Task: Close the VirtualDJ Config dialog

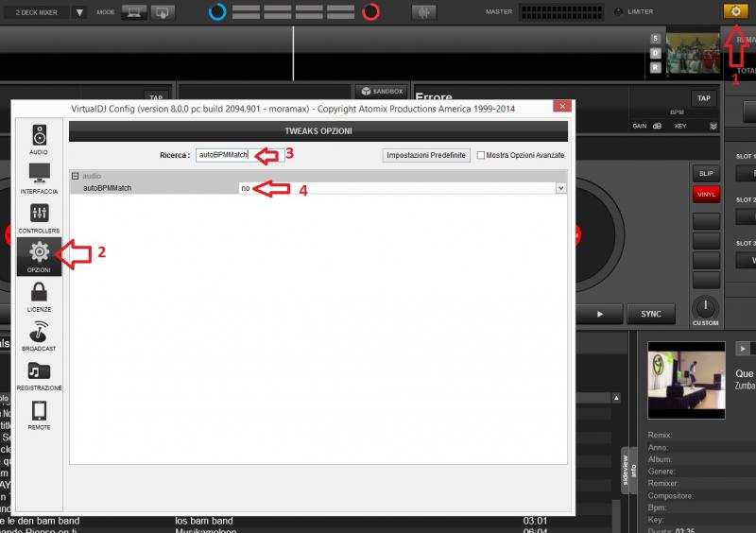Action: coord(562,106)
